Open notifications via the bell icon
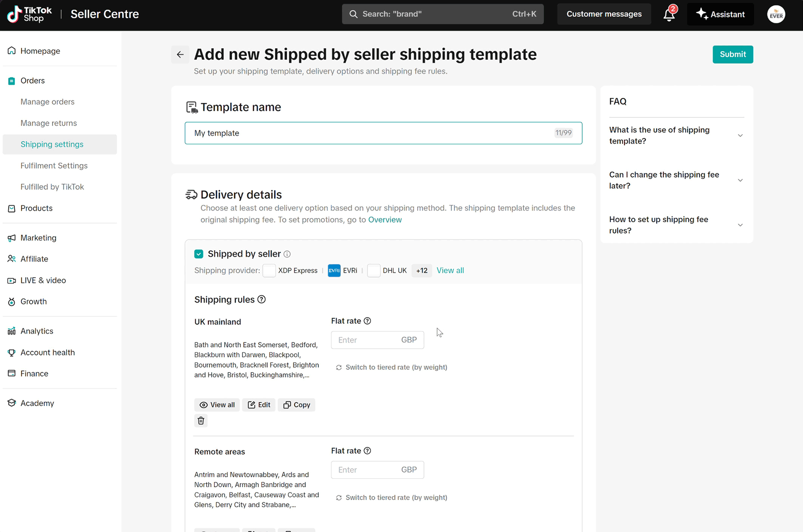This screenshot has width=803, height=532. tap(669, 14)
